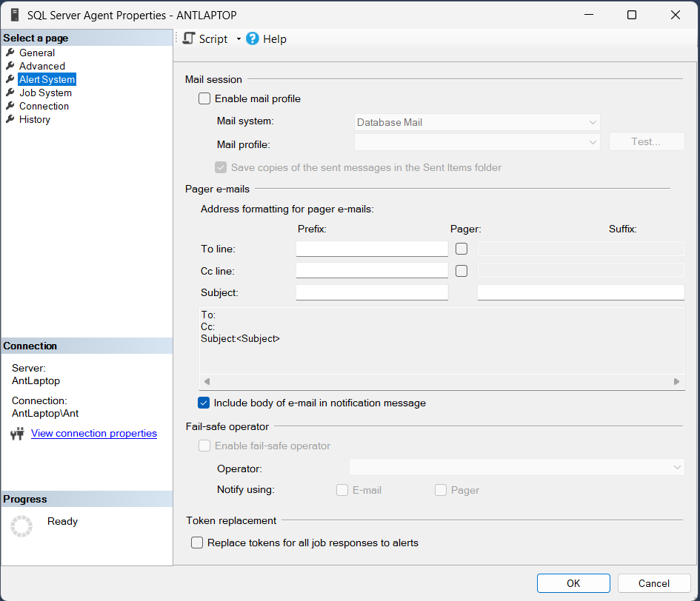This screenshot has height=601, width=700.
Task: Click the OK button
Action: [573, 583]
